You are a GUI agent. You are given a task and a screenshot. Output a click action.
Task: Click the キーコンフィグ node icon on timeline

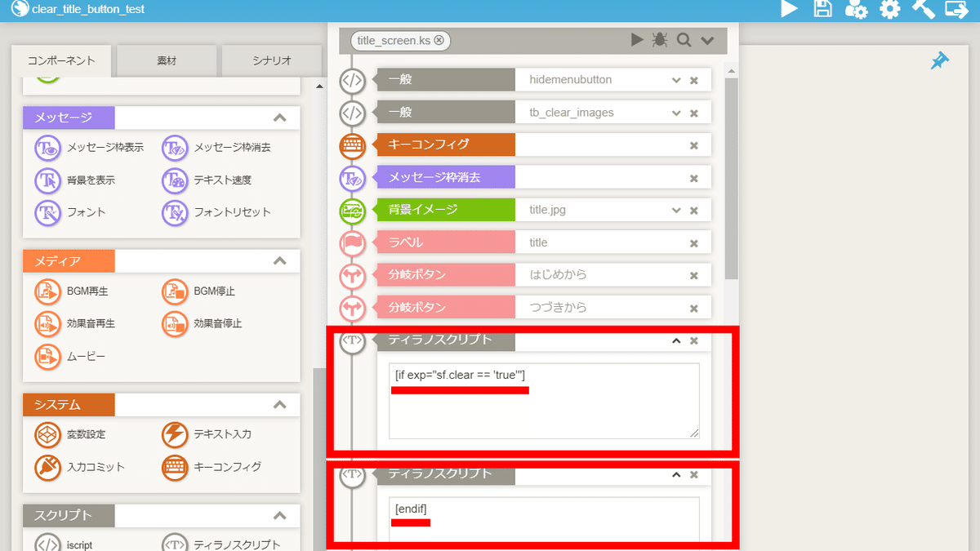point(352,145)
